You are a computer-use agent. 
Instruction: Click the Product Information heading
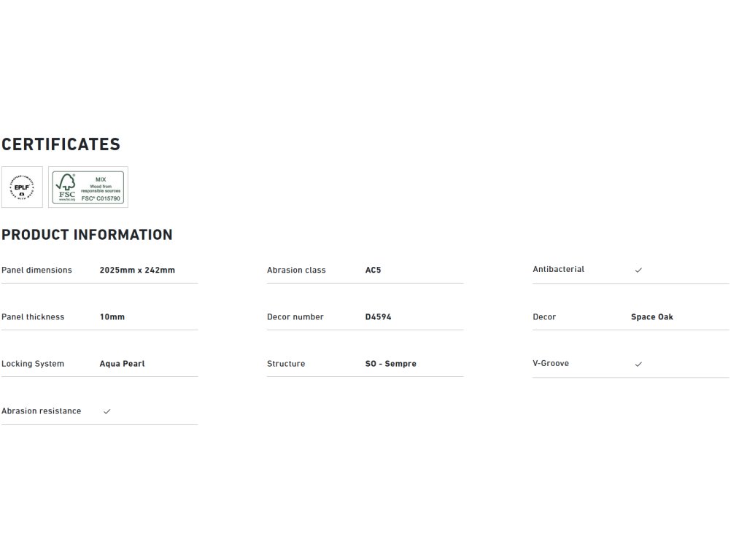[x=87, y=235]
